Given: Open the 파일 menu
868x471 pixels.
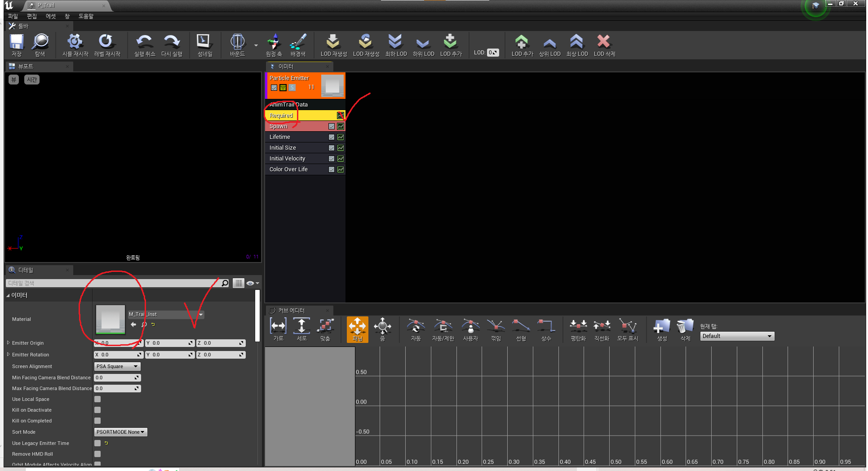Looking at the screenshot, I should [x=13, y=16].
